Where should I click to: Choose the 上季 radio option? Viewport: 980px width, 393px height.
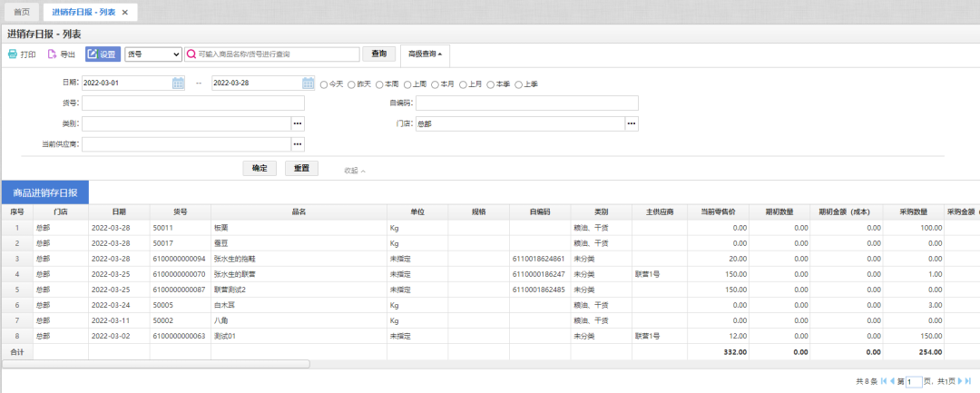pyautogui.click(x=519, y=84)
